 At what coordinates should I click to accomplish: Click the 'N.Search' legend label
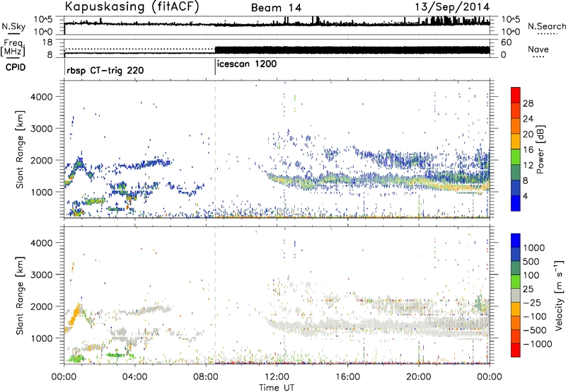(547, 26)
